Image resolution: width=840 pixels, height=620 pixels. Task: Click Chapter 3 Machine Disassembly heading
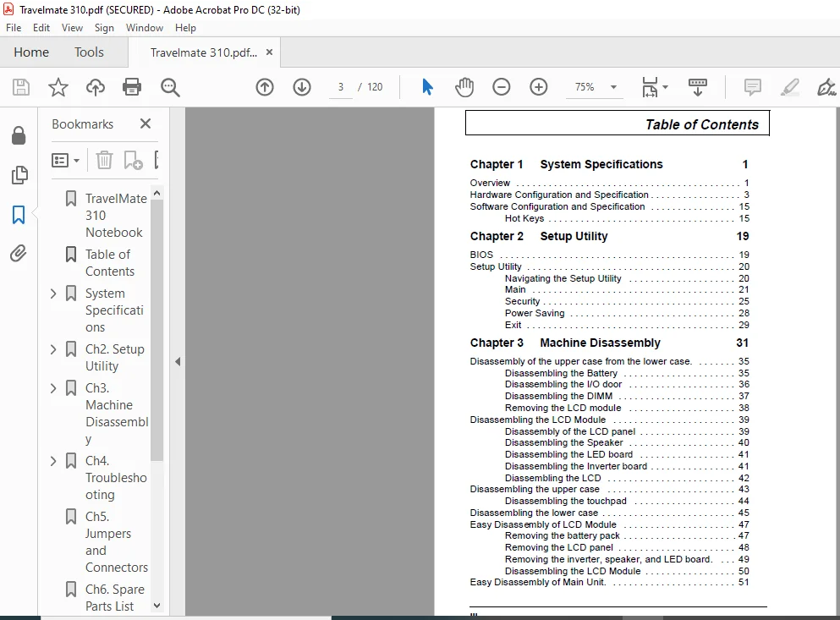click(564, 343)
